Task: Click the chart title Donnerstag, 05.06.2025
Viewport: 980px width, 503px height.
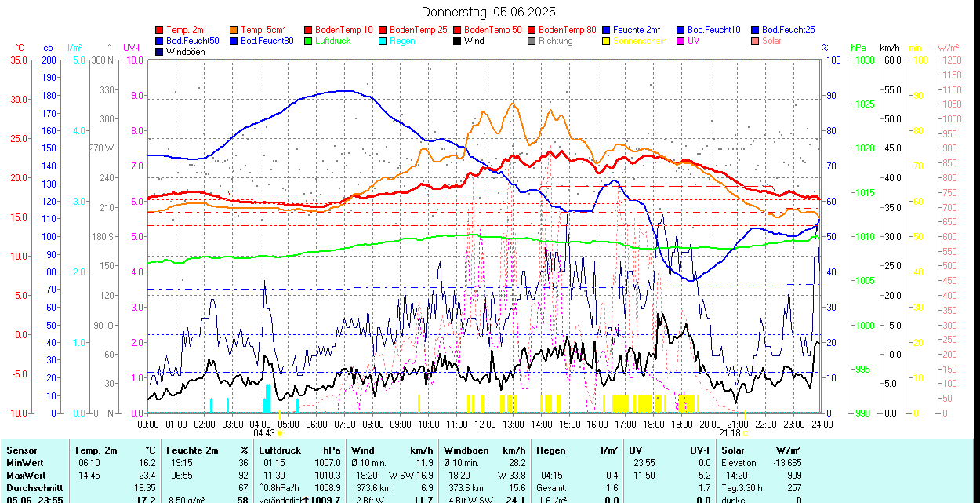Action: pos(488,12)
